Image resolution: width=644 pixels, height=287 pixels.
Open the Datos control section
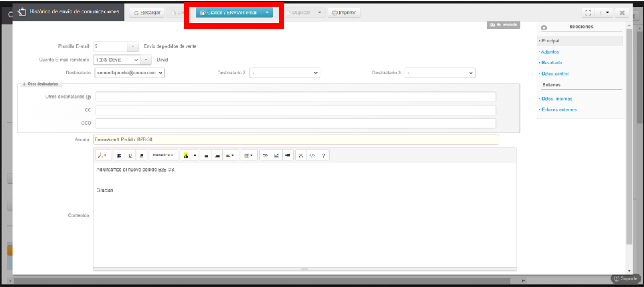(554, 74)
